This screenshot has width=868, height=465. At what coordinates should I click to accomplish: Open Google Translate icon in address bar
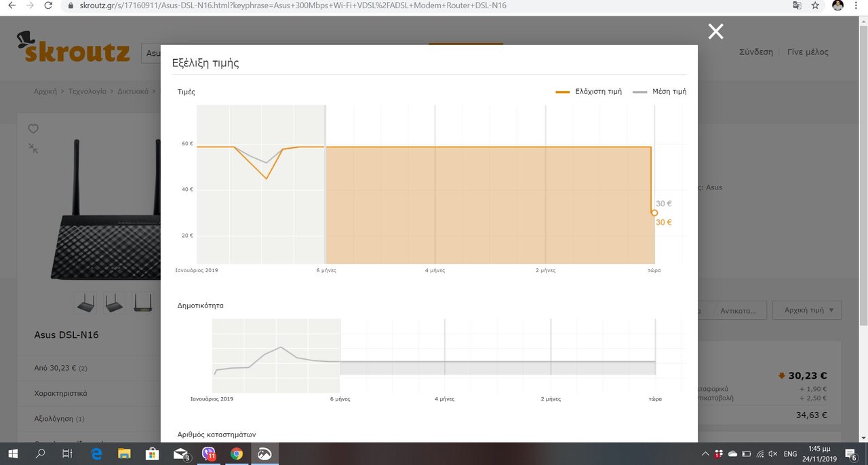click(797, 5)
